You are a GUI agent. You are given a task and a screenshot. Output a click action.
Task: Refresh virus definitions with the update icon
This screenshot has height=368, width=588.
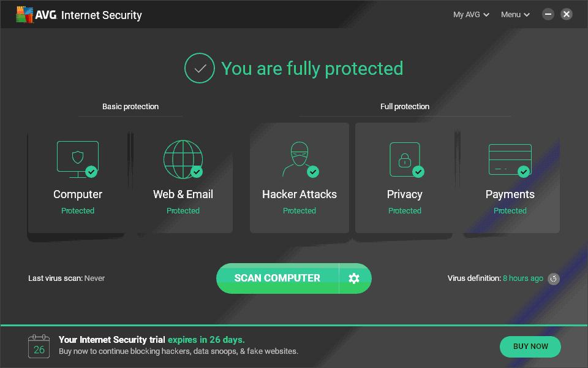(x=554, y=278)
